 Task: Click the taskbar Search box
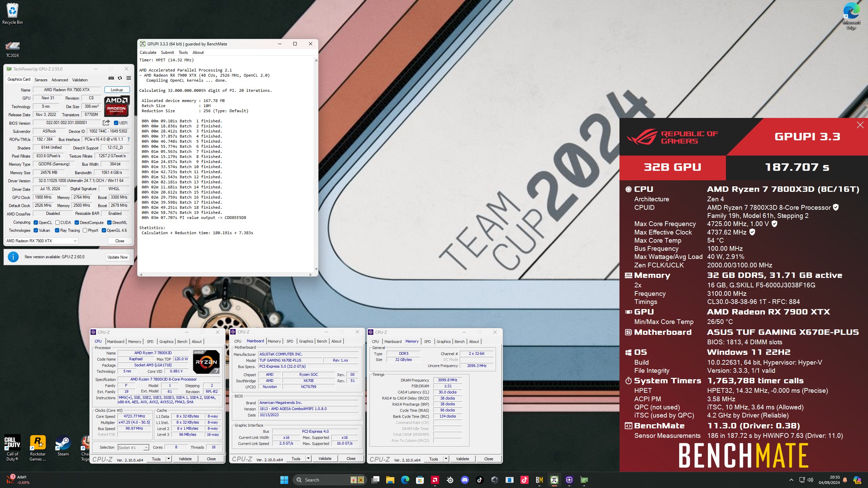click(330, 480)
